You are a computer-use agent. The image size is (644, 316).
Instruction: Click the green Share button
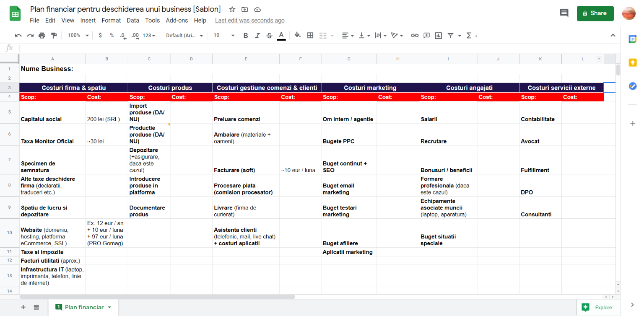(595, 13)
